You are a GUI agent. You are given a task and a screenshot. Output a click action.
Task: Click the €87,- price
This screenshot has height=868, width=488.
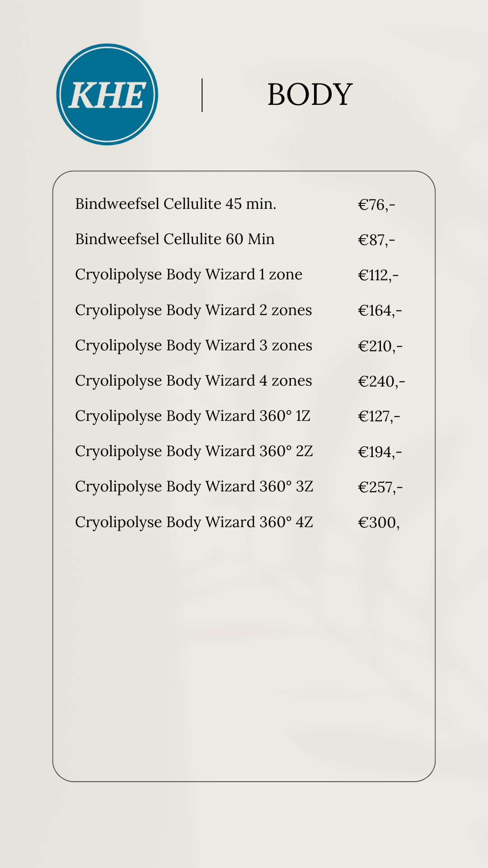(x=376, y=240)
